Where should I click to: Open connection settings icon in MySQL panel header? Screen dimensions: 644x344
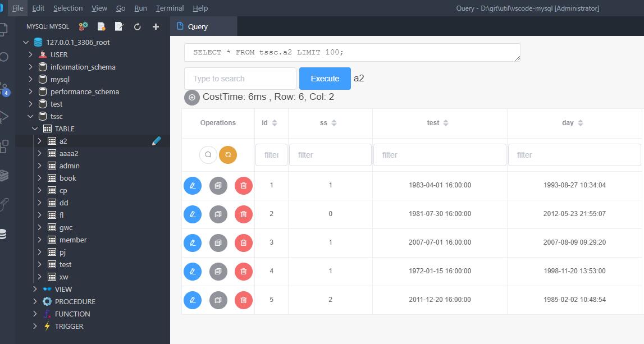coord(83,26)
